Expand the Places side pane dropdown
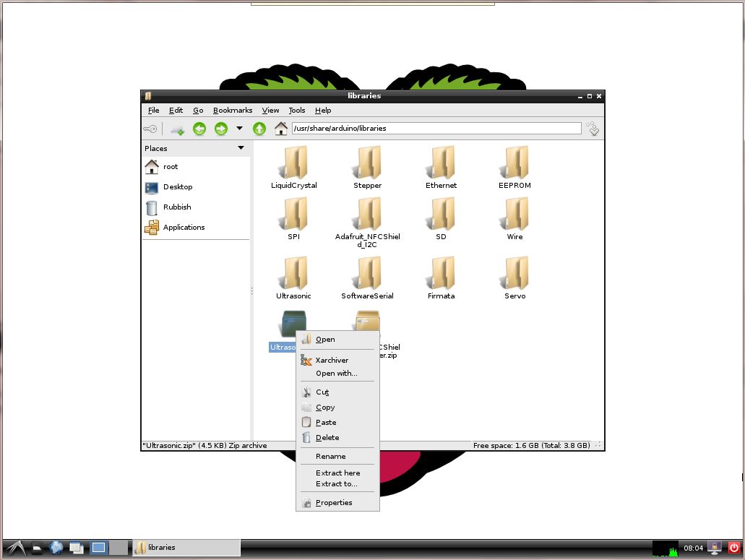This screenshot has width=745, height=560. (241, 148)
